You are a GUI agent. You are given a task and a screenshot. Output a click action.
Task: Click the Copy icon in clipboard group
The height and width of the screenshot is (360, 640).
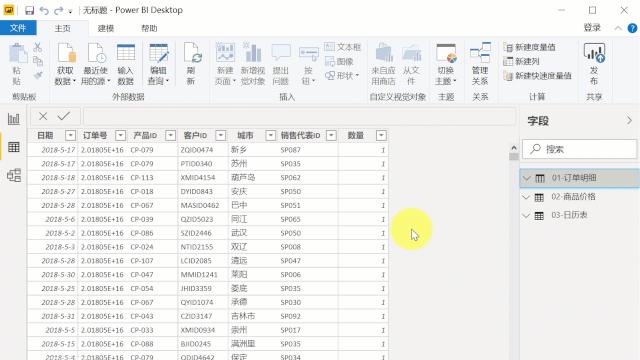[x=38, y=61]
